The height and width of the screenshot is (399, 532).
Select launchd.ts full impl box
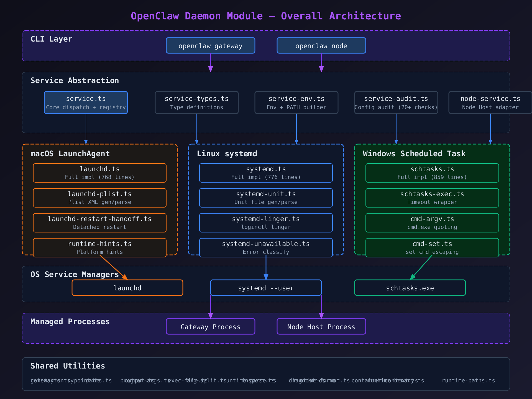[99, 173]
